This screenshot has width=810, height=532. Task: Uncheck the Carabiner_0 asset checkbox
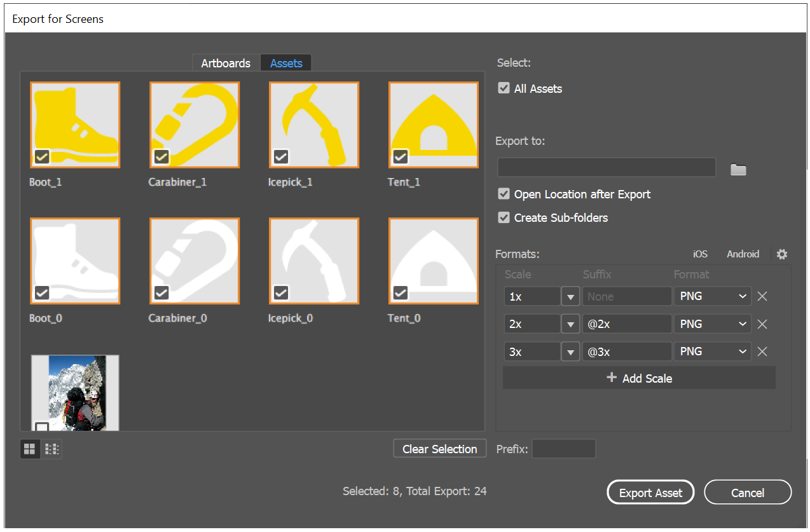(161, 292)
